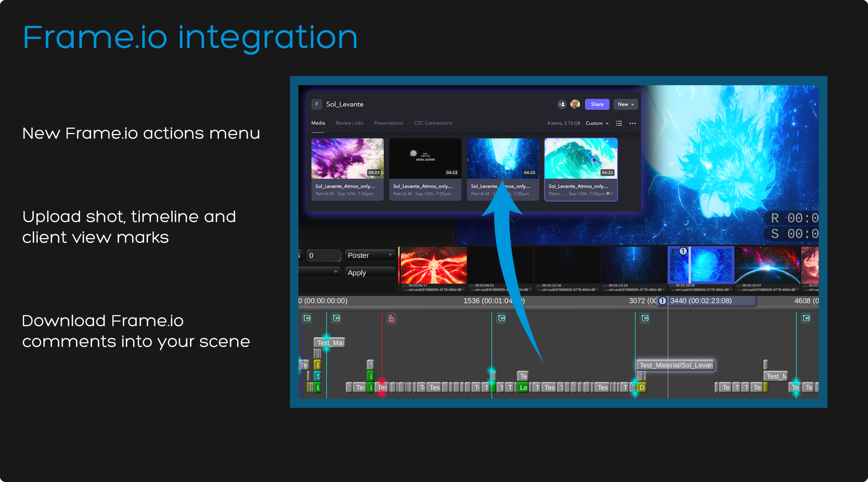The image size is (868, 482).
Task: Select the black title-card Sol_Levante media thumbnail
Action: [x=425, y=159]
